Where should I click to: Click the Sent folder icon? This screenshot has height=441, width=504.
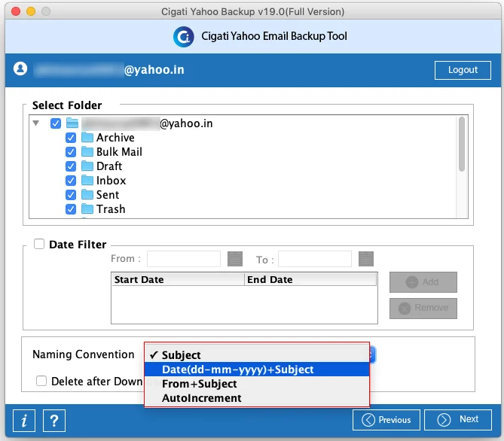point(87,195)
